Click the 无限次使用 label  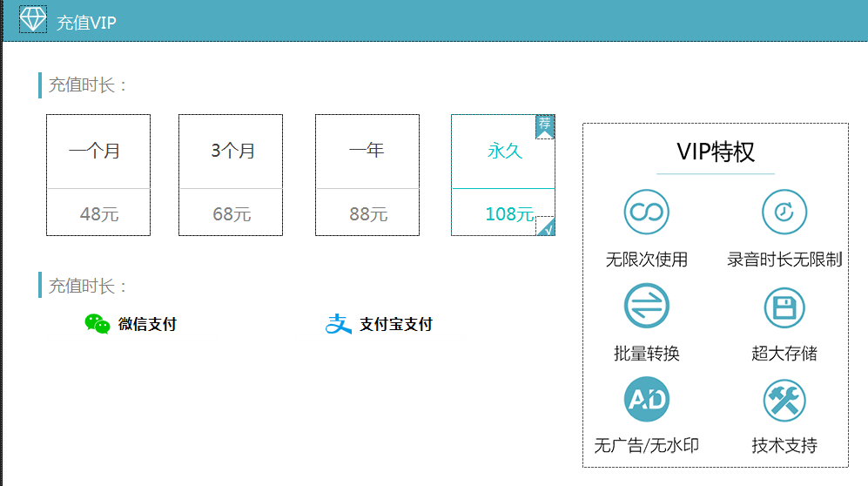[x=647, y=259]
